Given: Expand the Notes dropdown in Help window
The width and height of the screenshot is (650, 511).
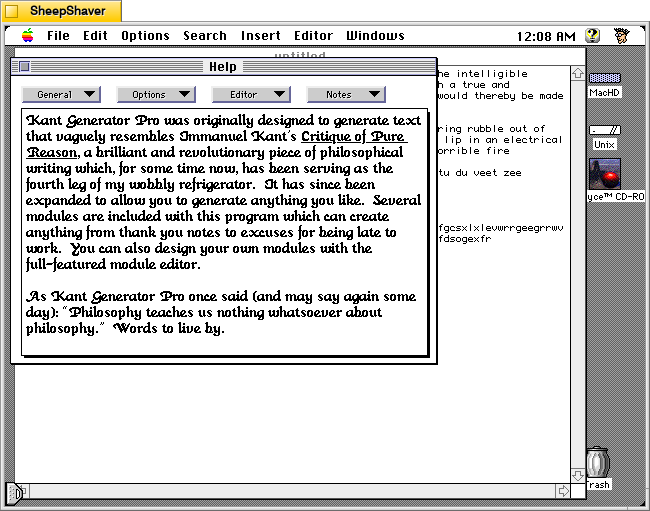Looking at the screenshot, I should [346, 94].
